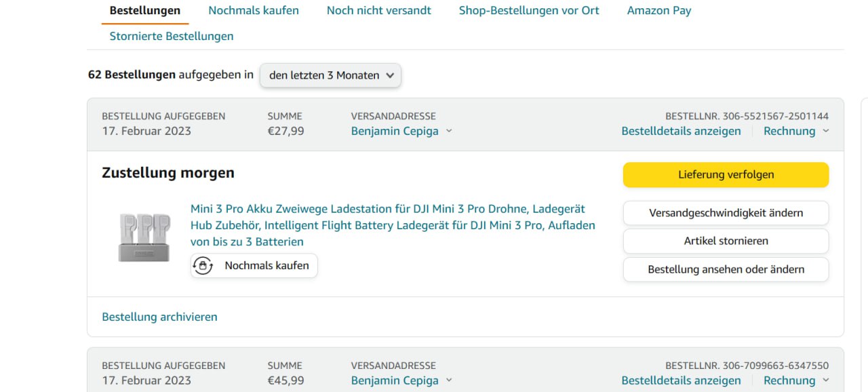Expand second order's Rechnung dropdown
Viewport: 868px width, 392px height.
tap(825, 381)
